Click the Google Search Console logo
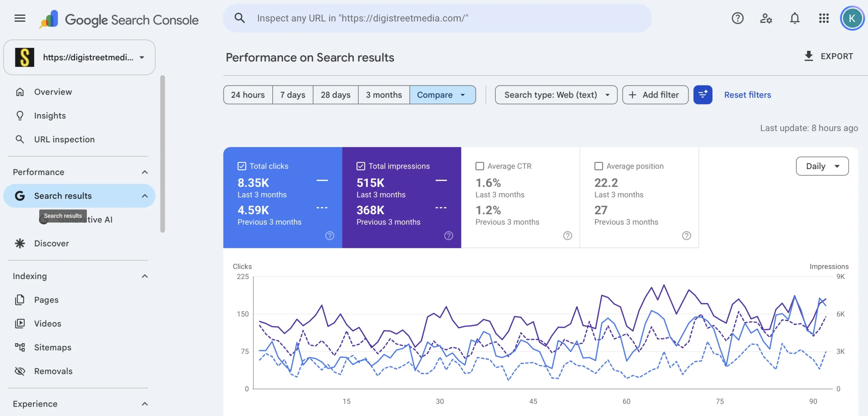The image size is (868, 416). coord(119,19)
